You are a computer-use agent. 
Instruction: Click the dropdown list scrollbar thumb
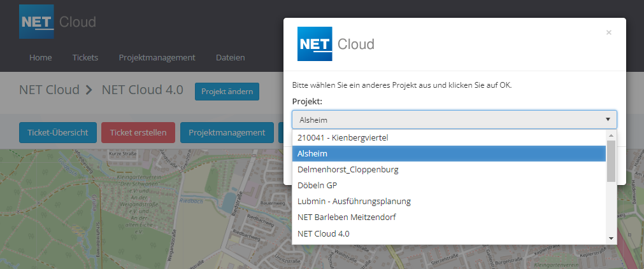pos(611,161)
